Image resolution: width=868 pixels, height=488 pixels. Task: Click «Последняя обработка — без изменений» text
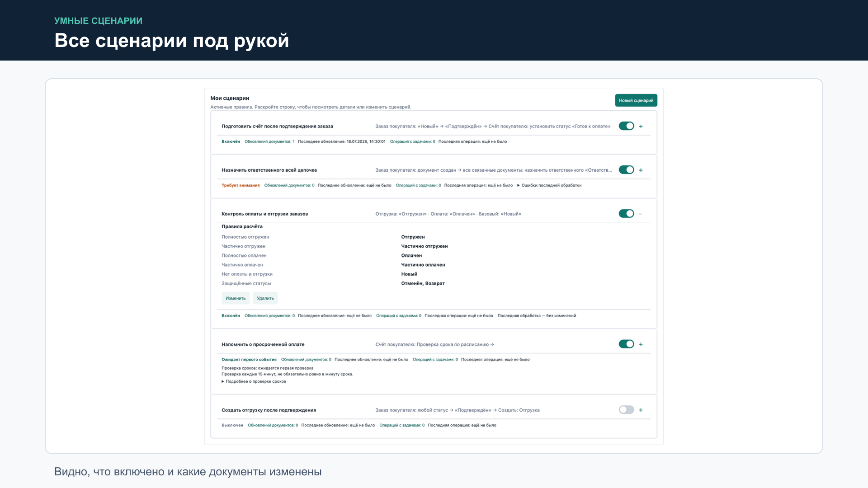[x=537, y=316]
